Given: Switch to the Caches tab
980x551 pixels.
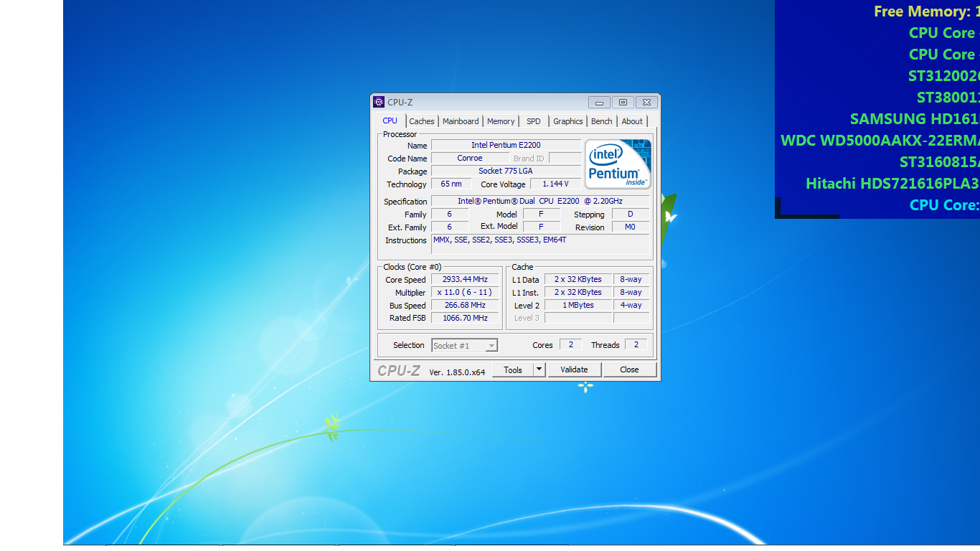Looking at the screenshot, I should click(422, 121).
